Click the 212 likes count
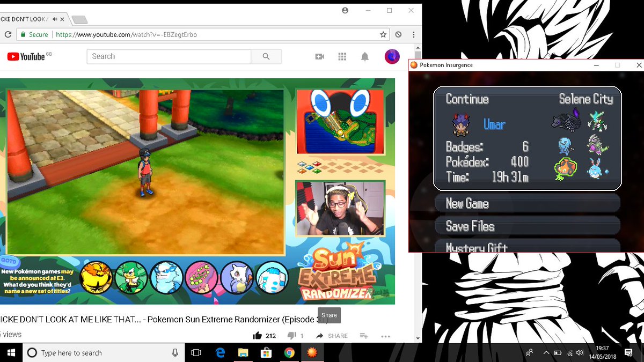 270,336
